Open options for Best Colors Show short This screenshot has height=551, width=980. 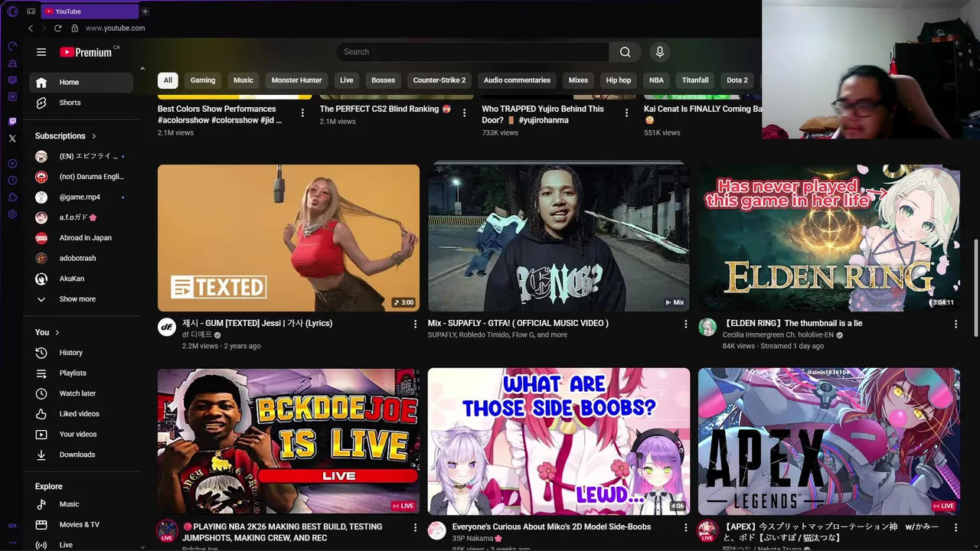tap(302, 113)
